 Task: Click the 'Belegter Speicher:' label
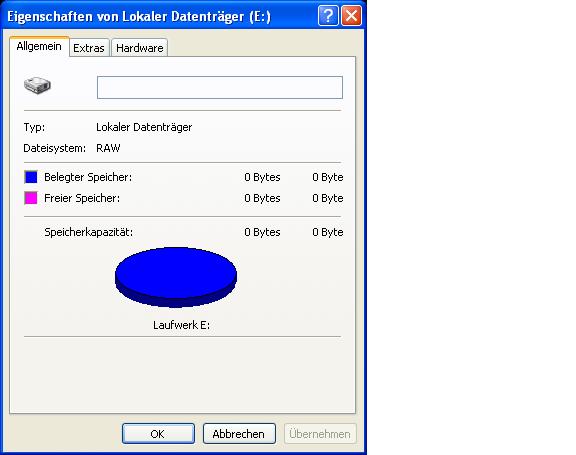pyautogui.click(x=88, y=177)
